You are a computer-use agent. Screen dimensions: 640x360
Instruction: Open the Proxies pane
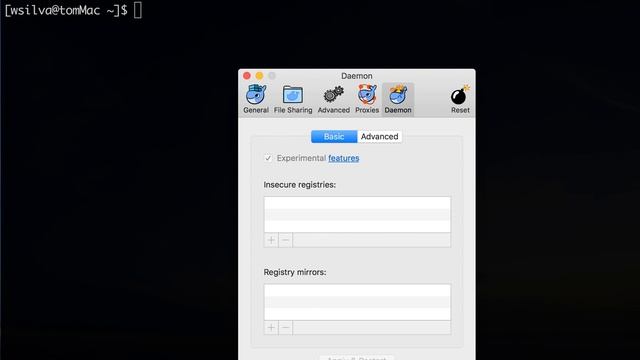click(x=367, y=99)
